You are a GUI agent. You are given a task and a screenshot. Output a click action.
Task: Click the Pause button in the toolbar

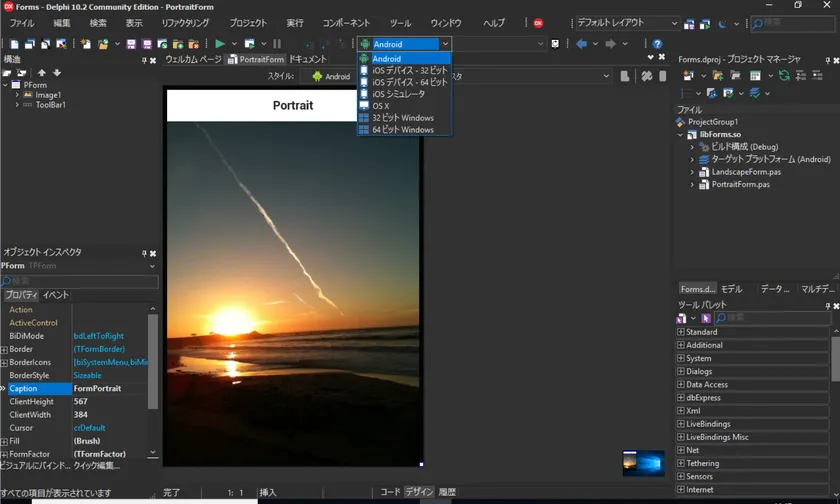pyautogui.click(x=277, y=44)
